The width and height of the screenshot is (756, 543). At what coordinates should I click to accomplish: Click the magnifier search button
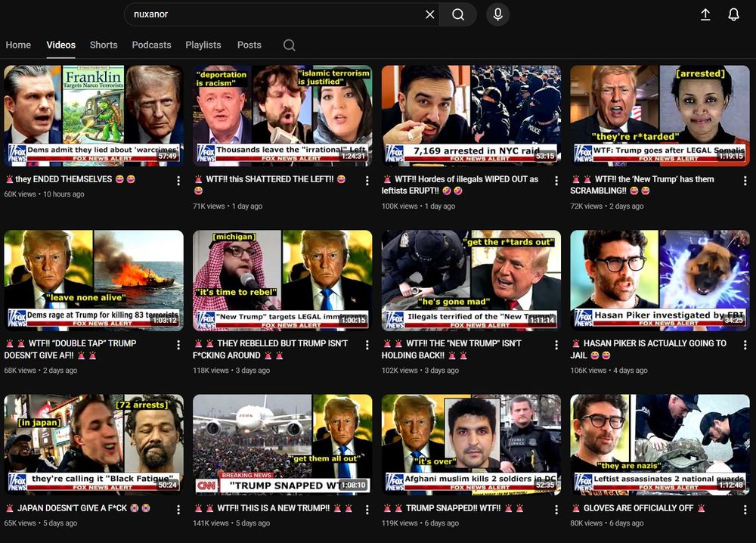458,14
